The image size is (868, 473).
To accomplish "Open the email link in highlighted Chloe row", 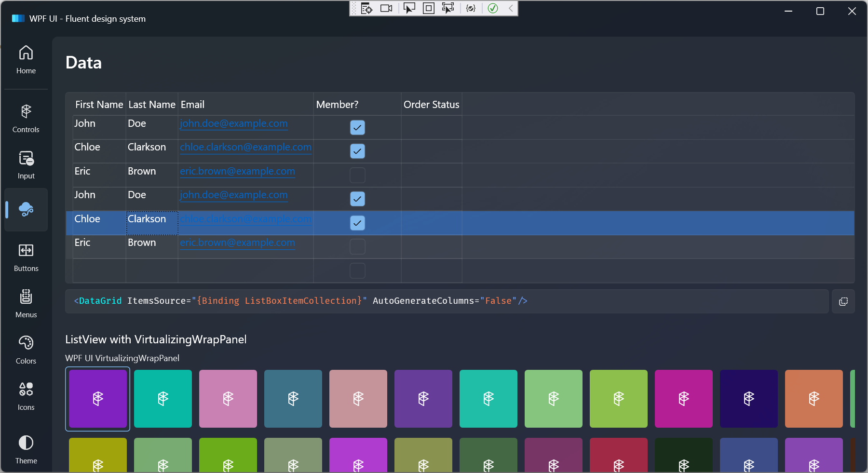I will coord(245,219).
